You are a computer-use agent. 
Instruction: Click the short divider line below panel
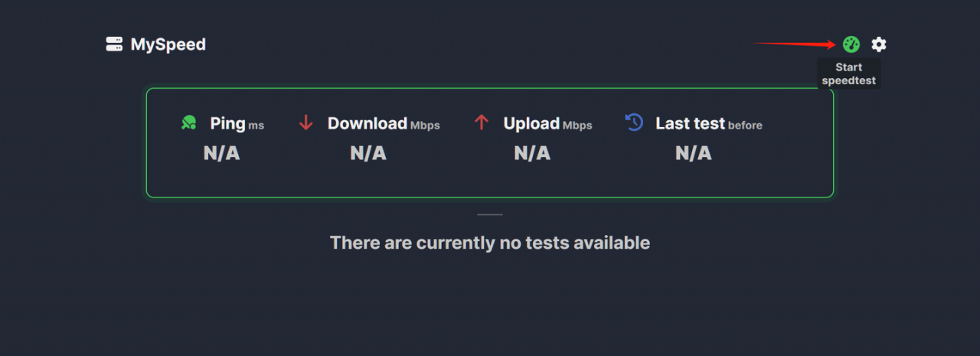click(490, 214)
